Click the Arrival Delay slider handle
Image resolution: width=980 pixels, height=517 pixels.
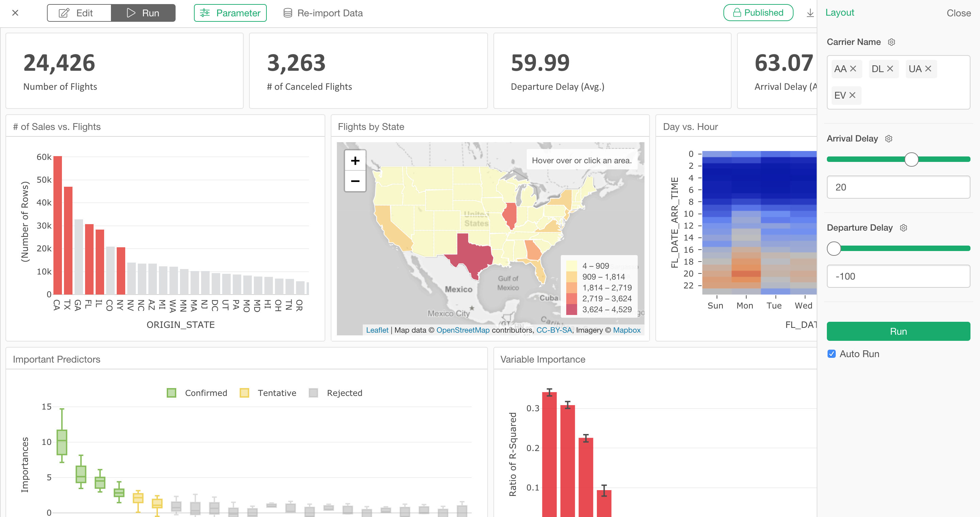tap(912, 159)
